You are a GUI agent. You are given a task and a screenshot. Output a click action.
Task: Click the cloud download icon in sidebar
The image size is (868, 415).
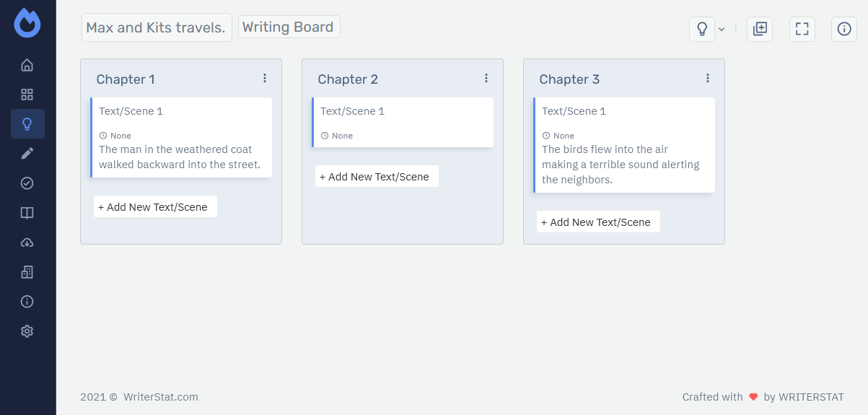pyautogui.click(x=27, y=243)
